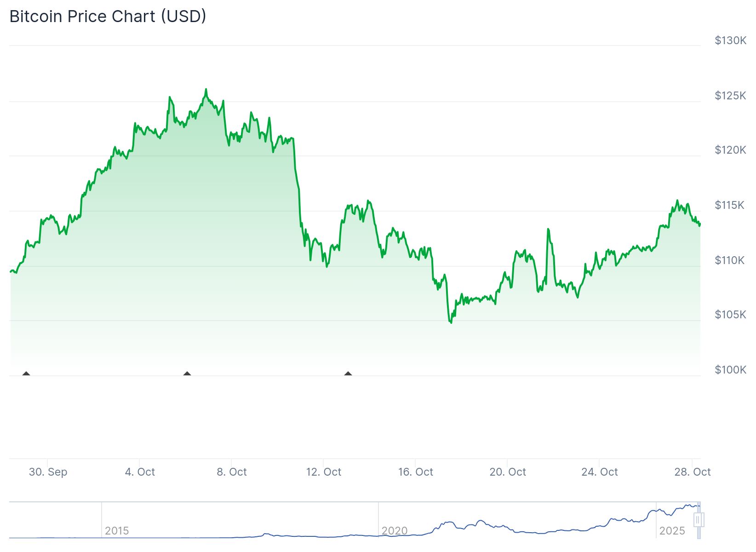Image resolution: width=756 pixels, height=552 pixels.
Task: Click the highest peak of the green price line
Action: pos(206,89)
